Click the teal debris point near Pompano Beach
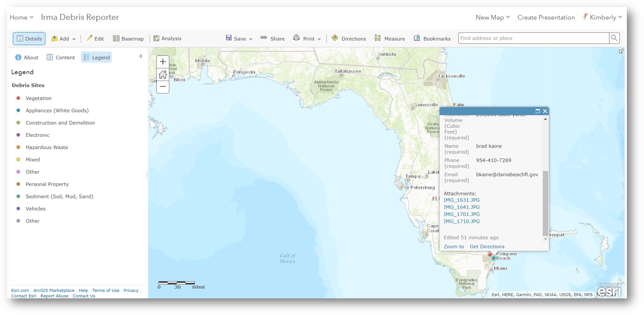The image size is (644, 315). pos(494,258)
